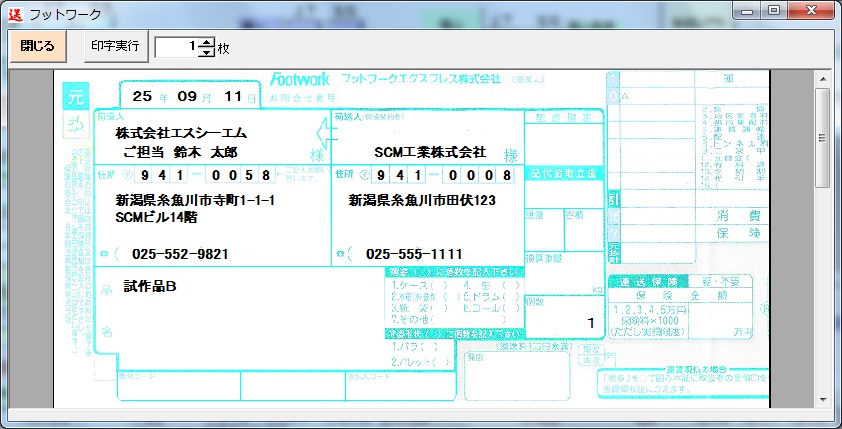Viewport: 842px width, 429px height.
Task: Click contact line ご担当 鈴木 太郎
Action: coord(180,152)
